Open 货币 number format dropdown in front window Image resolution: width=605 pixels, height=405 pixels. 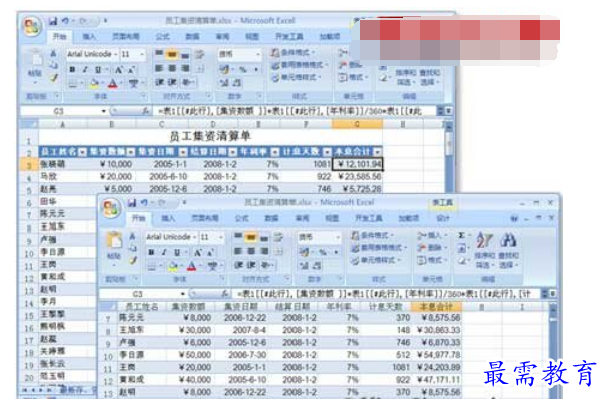pos(337,237)
